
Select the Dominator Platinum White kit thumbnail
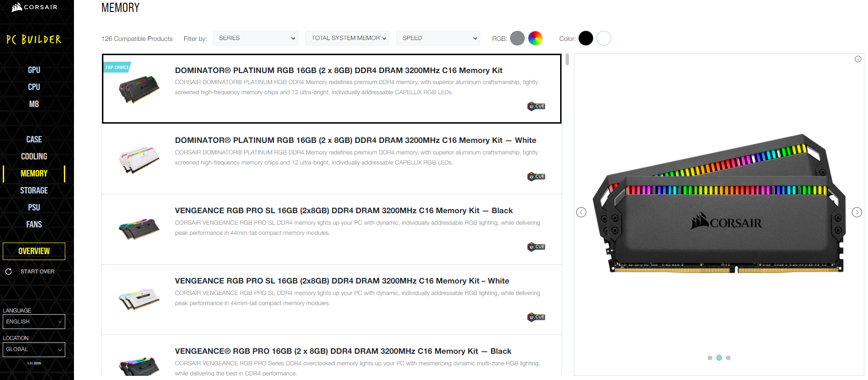click(139, 159)
